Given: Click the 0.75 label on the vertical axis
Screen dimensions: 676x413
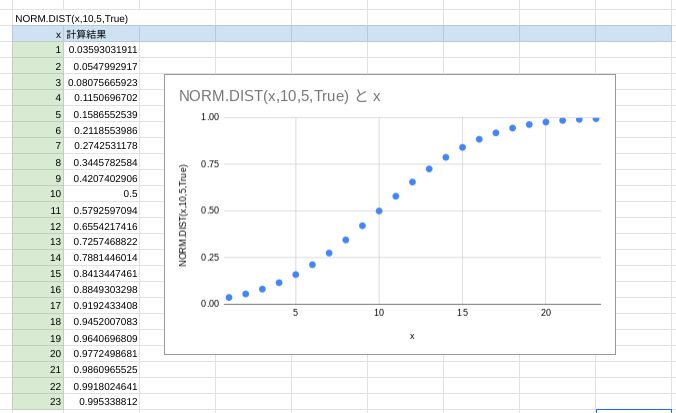Looking at the screenshot, I should (210, 164).
